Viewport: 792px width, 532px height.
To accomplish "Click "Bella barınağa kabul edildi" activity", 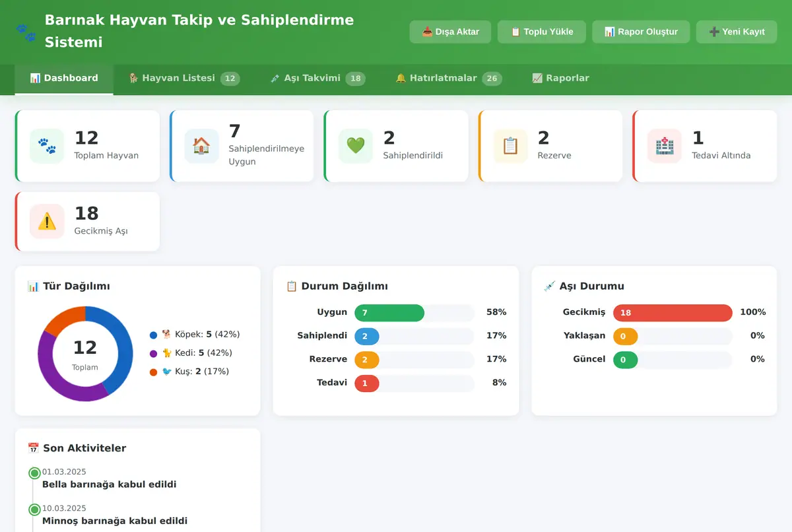I will (110, 484).
